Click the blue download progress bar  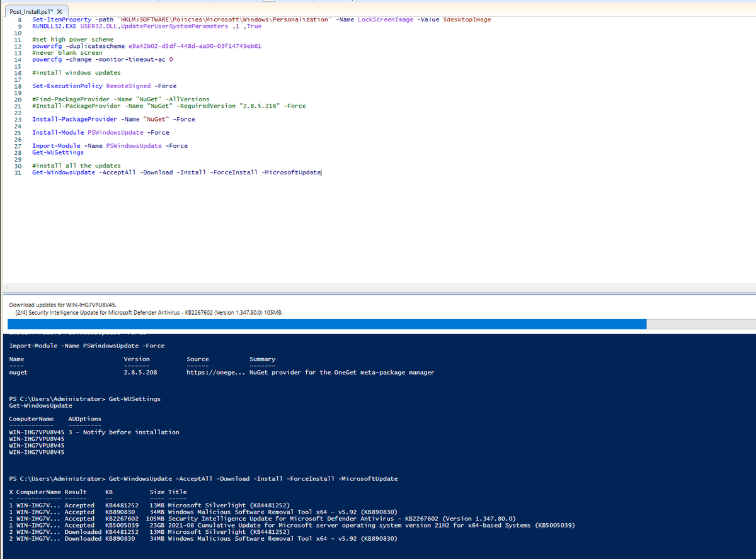click(x=327, y=324)
